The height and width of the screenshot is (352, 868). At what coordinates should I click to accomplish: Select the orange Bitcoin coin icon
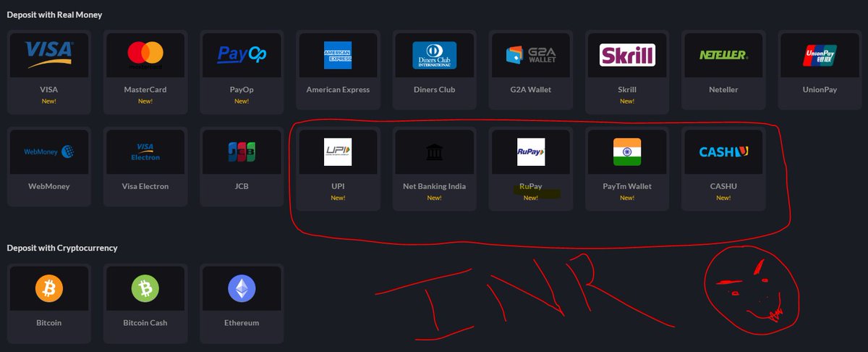coord(49,289)
